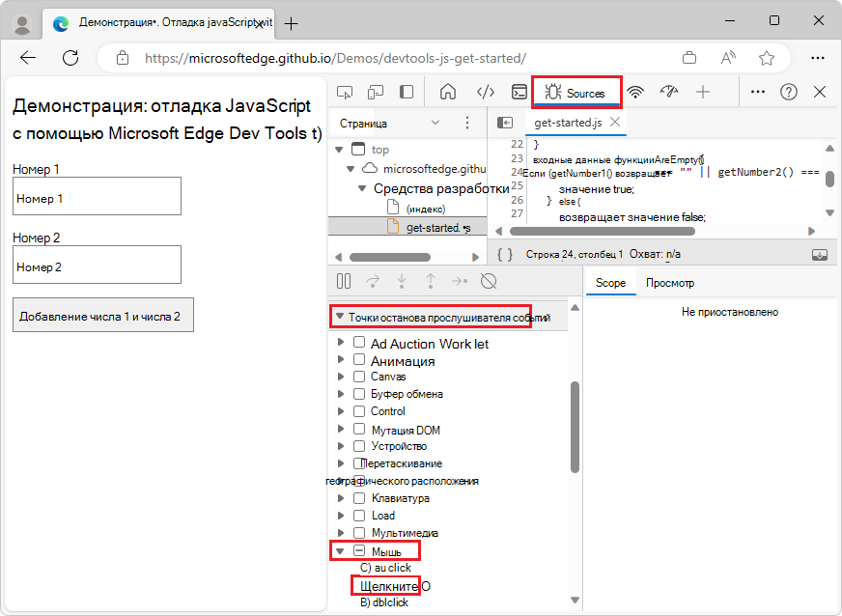Step out of current function
Image resolution: width=842 pixels, height=616 pixels.
tap(431, 281)
